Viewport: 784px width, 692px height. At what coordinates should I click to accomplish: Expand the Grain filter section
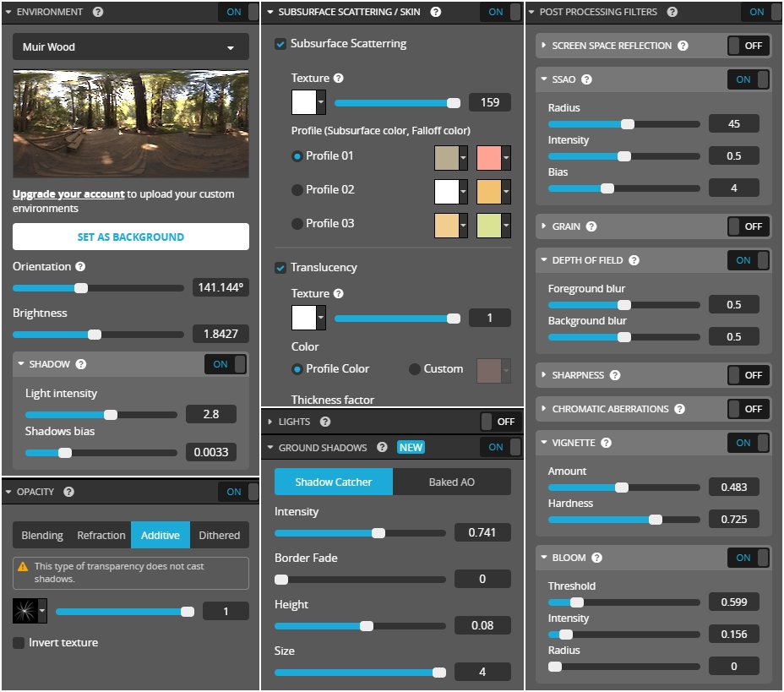coord(566,226)
